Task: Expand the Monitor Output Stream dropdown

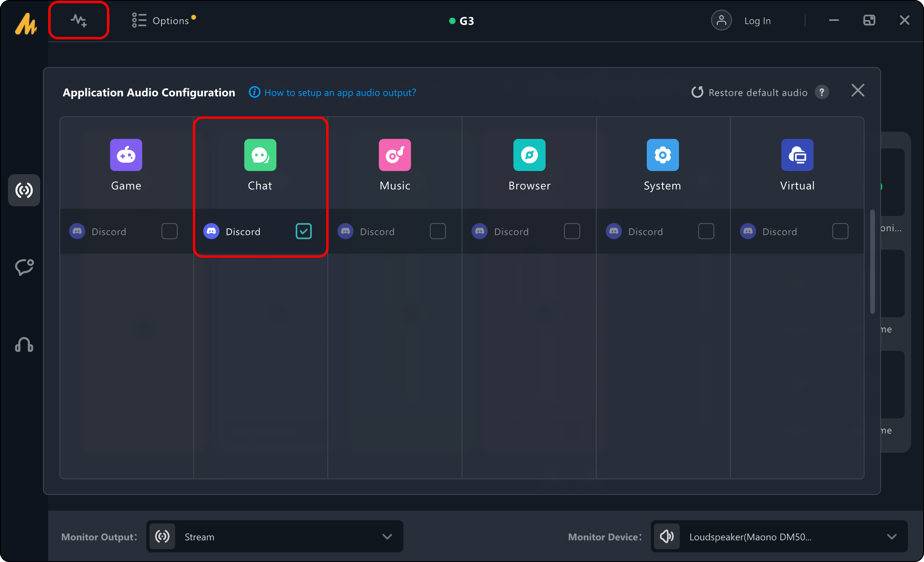Action: 275,537
